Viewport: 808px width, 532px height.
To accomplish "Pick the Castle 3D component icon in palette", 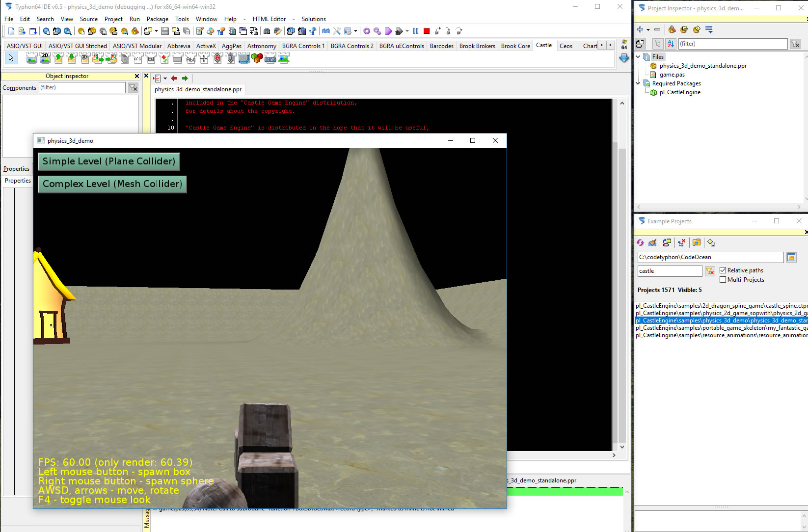I will [85, 58].
